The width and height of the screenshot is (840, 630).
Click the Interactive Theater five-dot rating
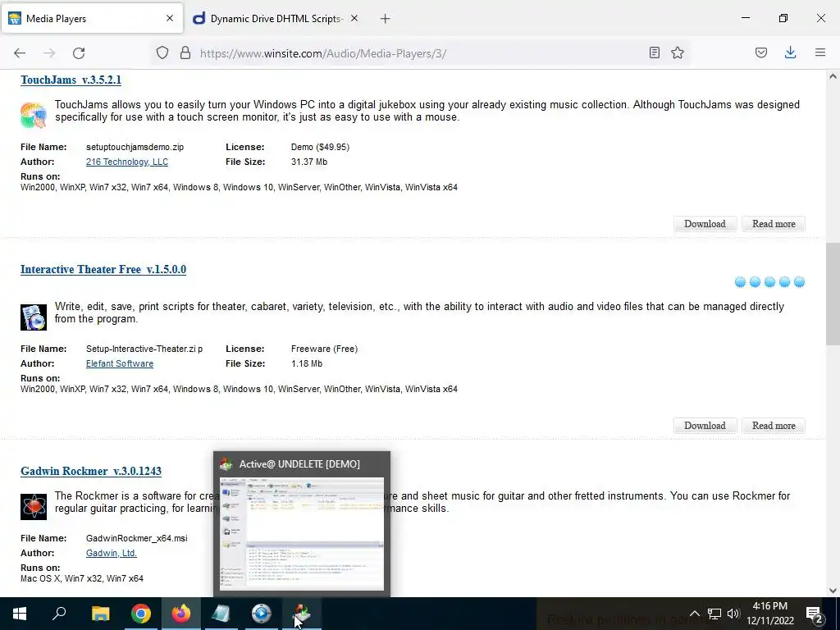(769, 282)
